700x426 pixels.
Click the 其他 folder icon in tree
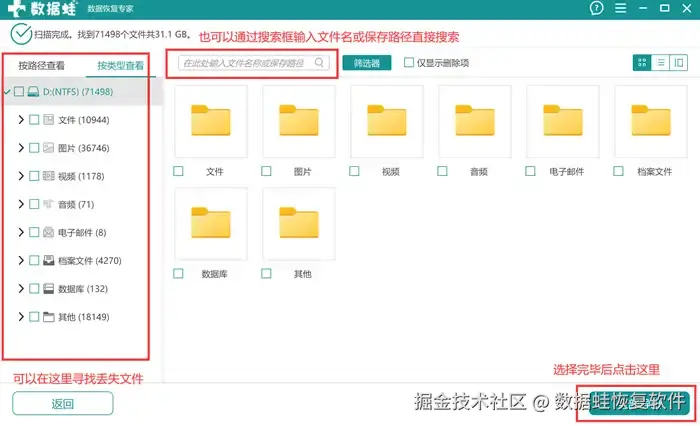[x=48, y=317]
